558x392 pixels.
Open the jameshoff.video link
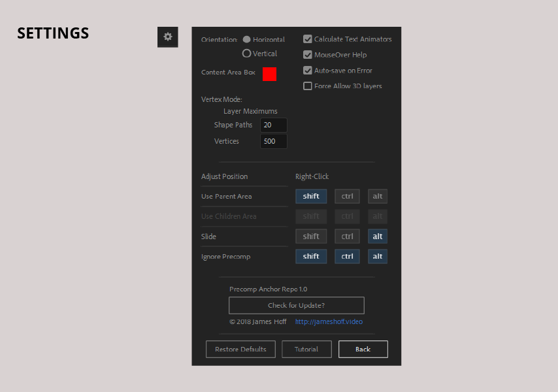(x=329, y=321)
